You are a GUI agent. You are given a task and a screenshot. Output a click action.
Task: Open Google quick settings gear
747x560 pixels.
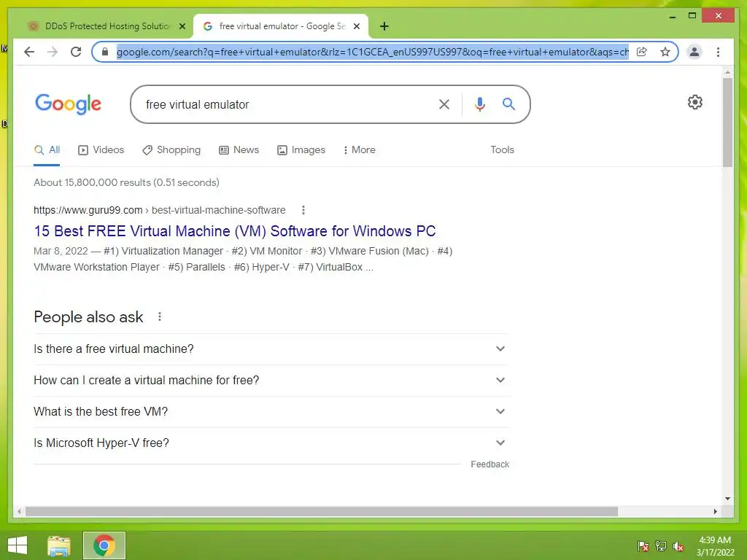pos(695,102)
